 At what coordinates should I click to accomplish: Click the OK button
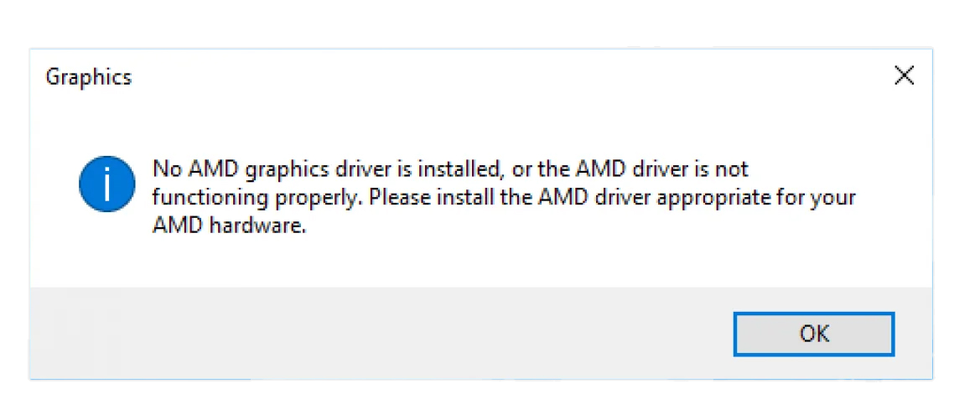[x=813, y=334]
